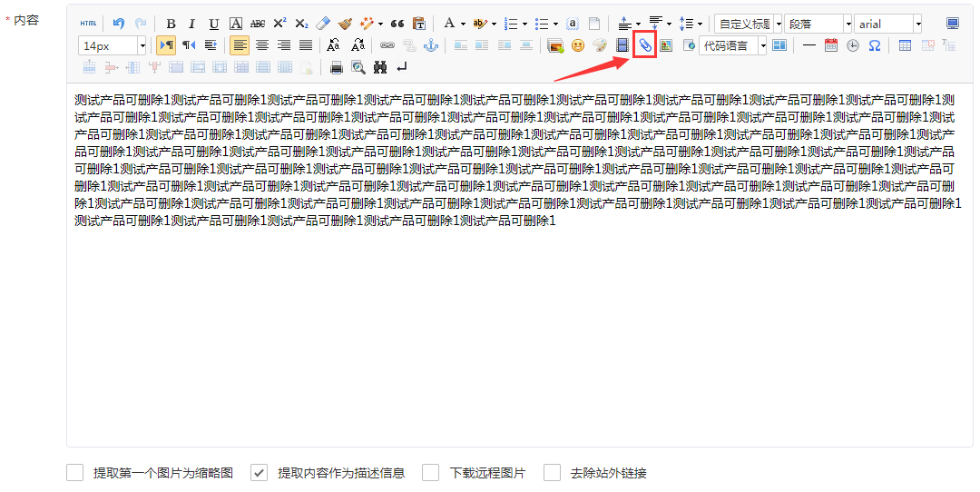Toggle bold formatting
The height and width of the screenshot is (492, 980).
pos(171,25)
